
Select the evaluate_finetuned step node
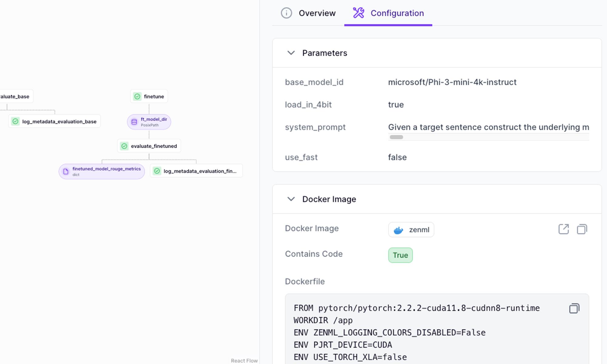(x=149, y=146)
